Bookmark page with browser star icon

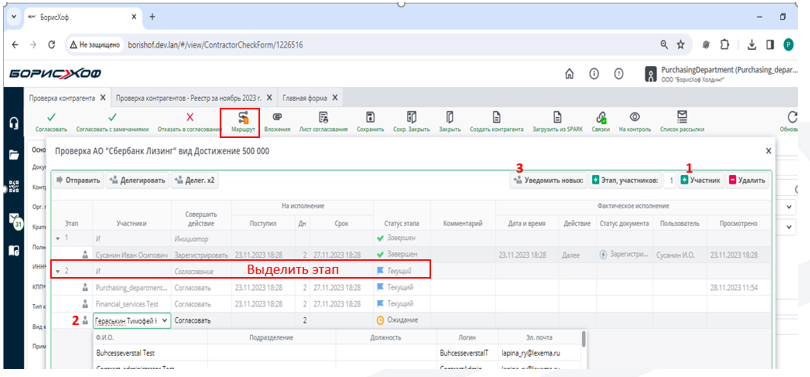pyautogui.click(x=680, y=45)
